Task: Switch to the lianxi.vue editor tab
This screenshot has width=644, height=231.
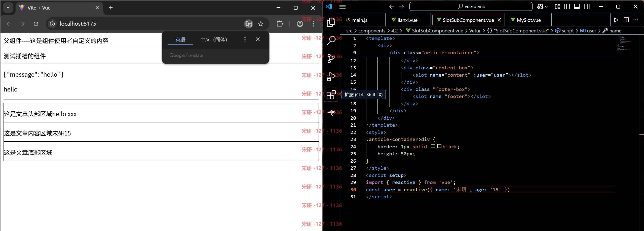Action: pyautogui.click(x=408, y=20)
